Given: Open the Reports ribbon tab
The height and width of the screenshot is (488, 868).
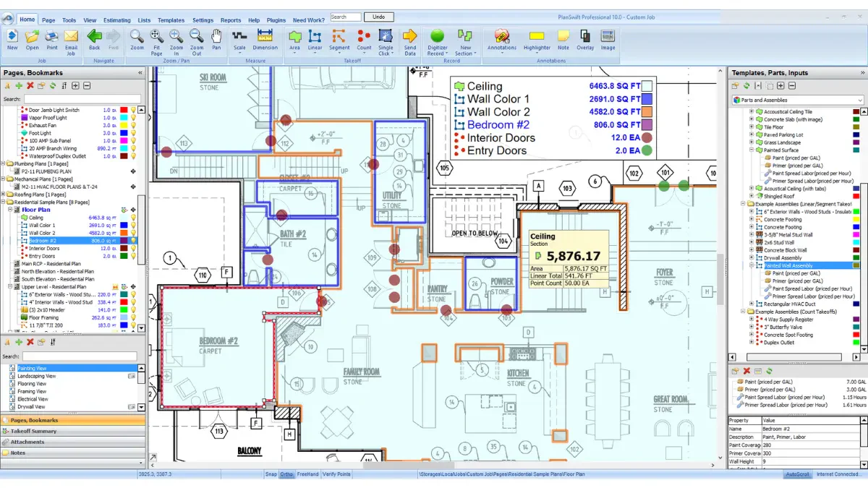Looking at the screenshot, I should (231, 20).
